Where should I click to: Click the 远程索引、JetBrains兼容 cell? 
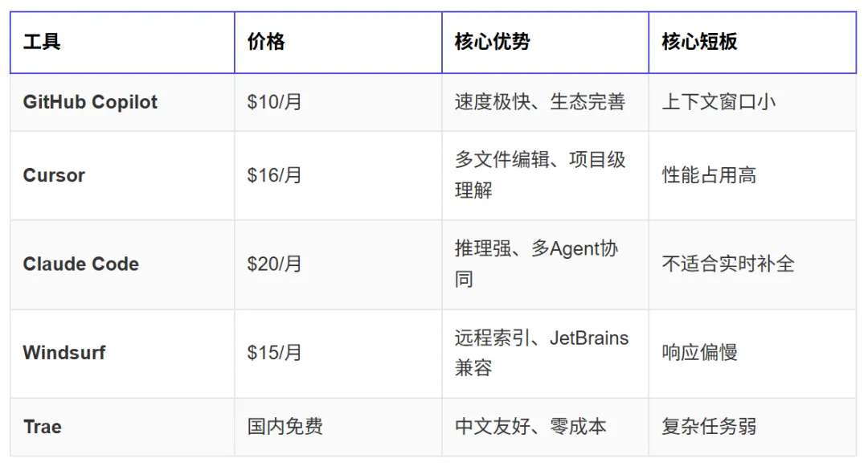pos(545,353)
